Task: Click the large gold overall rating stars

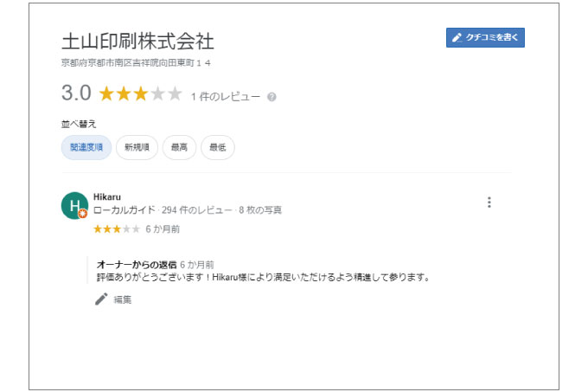Action: point(141,93)
